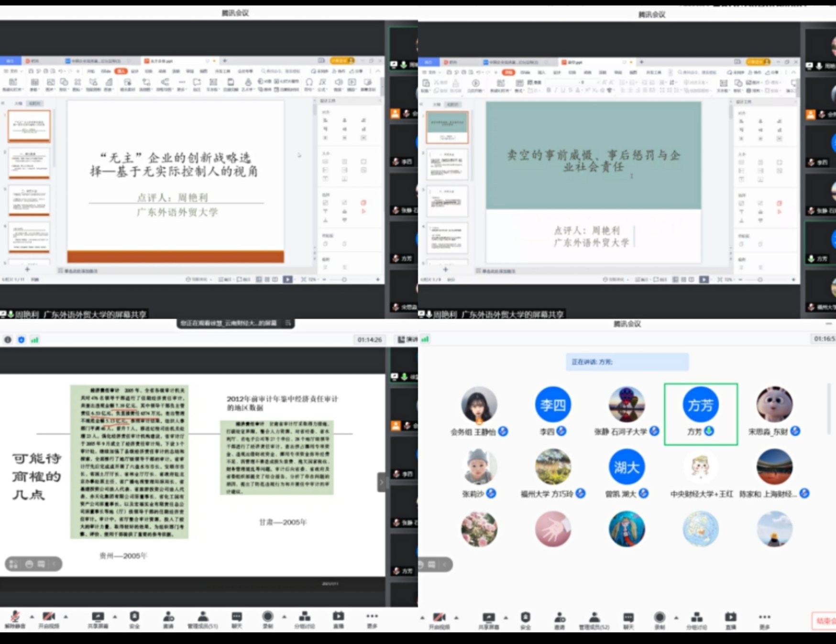The image size is (836, 644).
Task: Select the active document tab in "无主"企业 window
Action: pyautogui.click(x=162, y=61)
